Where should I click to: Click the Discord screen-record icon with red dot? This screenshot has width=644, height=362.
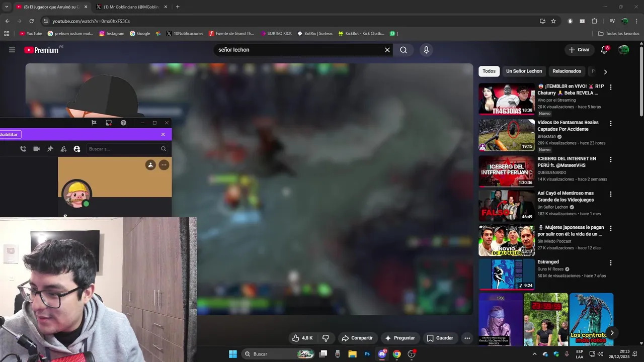109,123
